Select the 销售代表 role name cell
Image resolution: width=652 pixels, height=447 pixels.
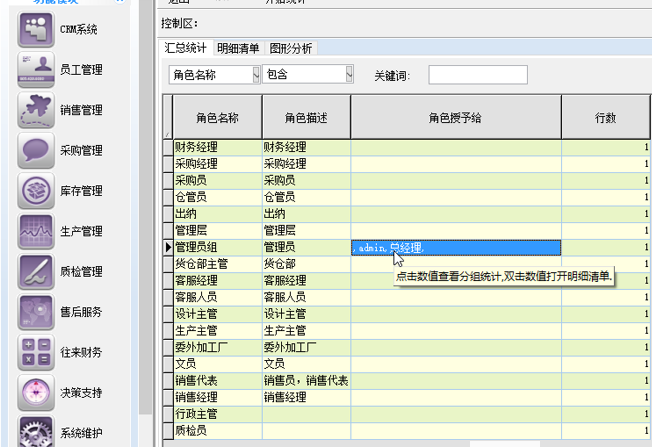[218, 380]
